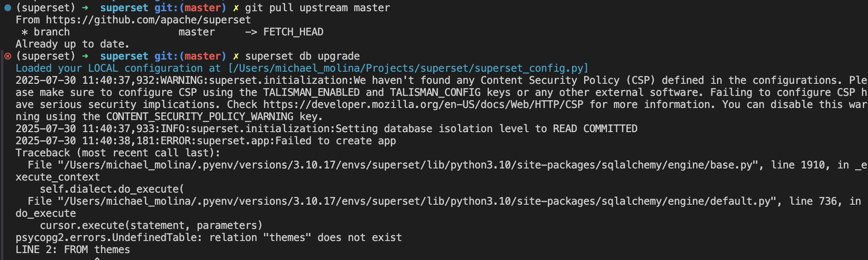
Task: Click the -> arrow pointing to FETCH_HEAD
Action: [x=251, y=32]
